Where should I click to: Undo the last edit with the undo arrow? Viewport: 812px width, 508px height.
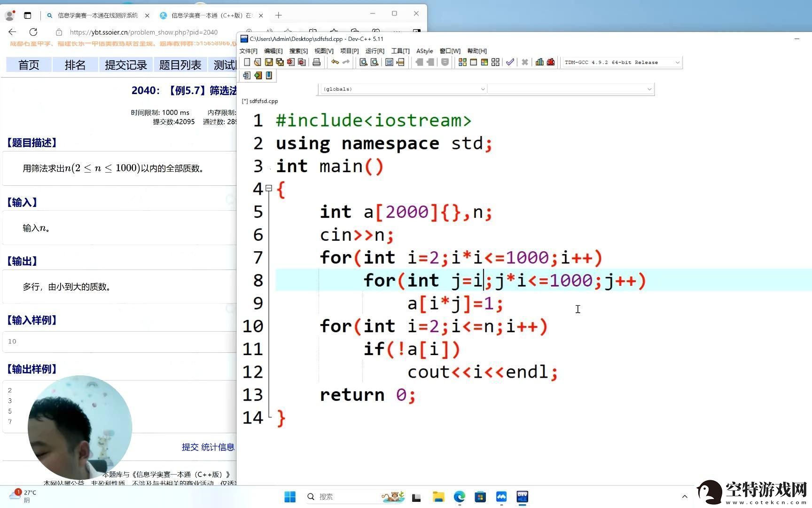pos(335,62)
